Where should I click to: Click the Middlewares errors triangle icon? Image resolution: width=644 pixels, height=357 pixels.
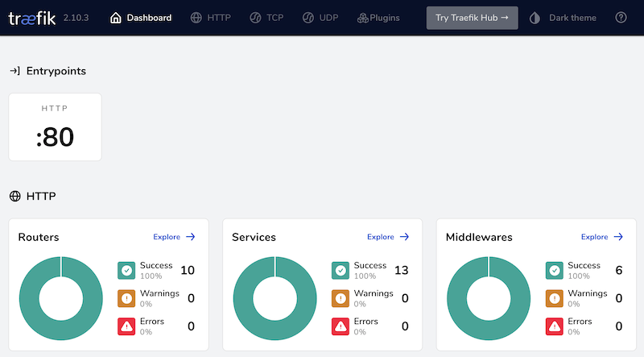pyautogui.click(x=555, y=326)
